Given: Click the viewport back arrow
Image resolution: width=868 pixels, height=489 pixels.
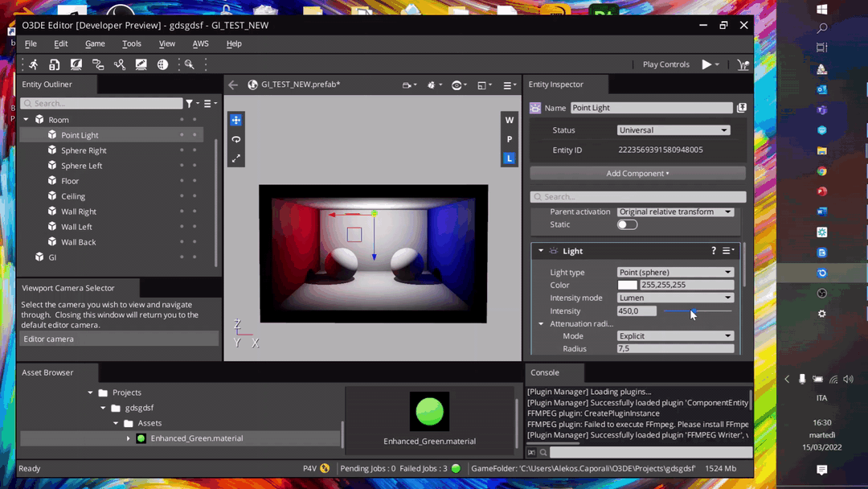Looking at the screenshot, I should (x=233, y=84).
